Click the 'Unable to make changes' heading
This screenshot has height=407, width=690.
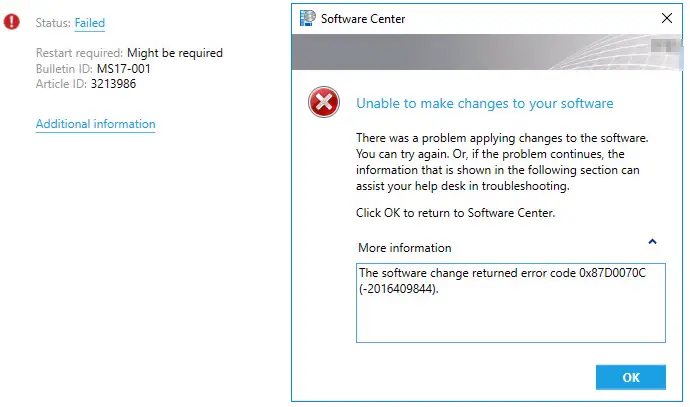pyautogui.click(x=484, y=103)
